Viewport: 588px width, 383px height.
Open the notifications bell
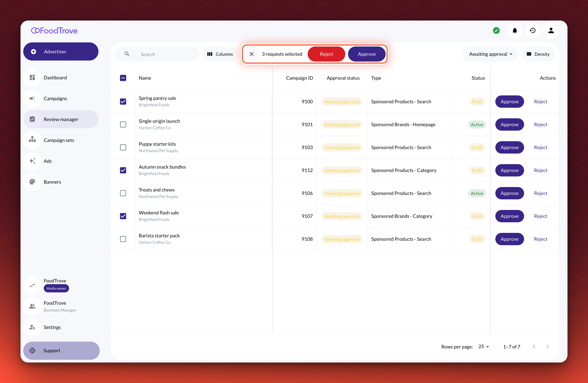tap(515, 30)
